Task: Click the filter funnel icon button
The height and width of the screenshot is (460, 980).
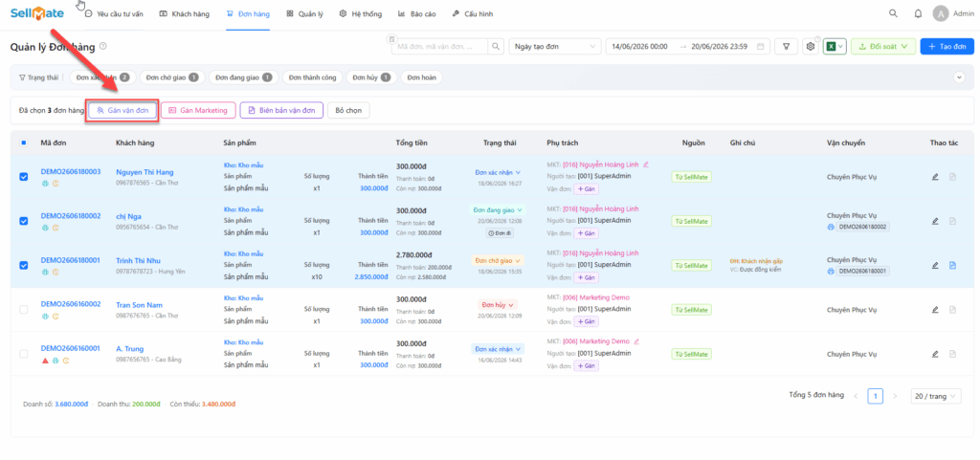Action: (x=787, y=47)
